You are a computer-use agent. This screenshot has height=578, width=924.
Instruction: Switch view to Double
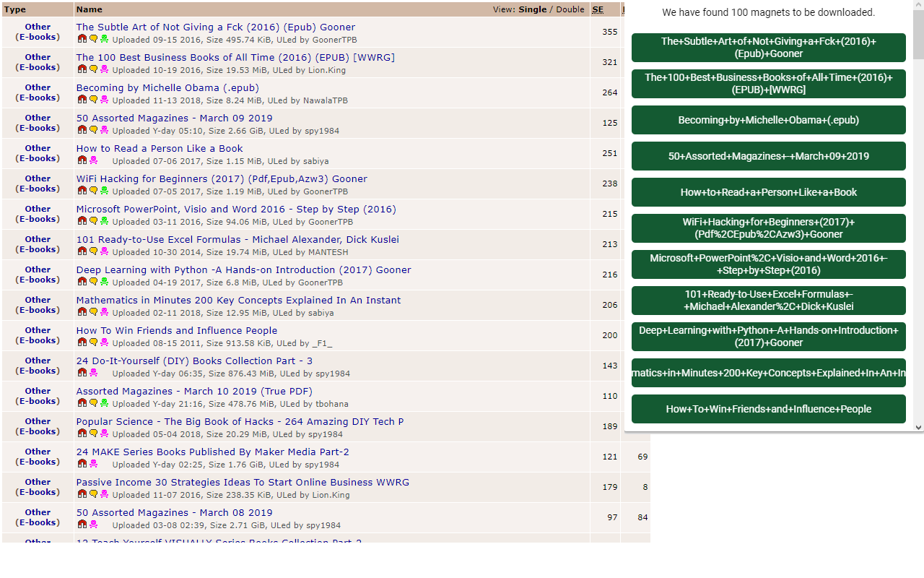click(570, 9)
